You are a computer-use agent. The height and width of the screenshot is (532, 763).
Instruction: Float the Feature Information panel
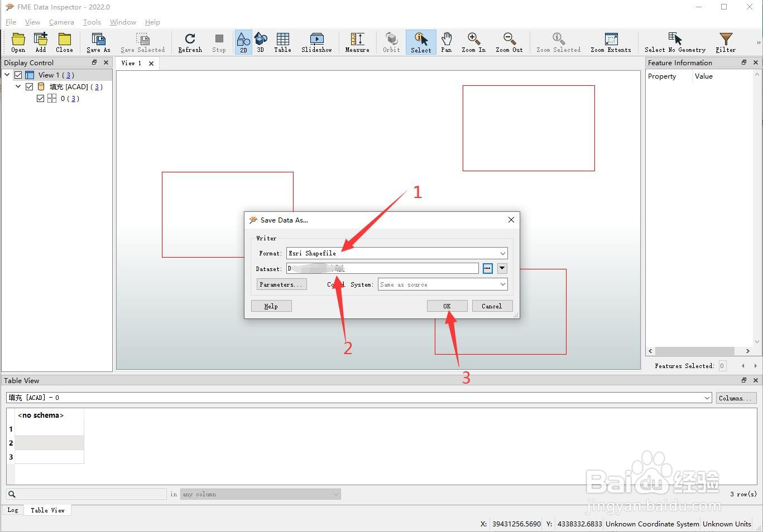744,62
